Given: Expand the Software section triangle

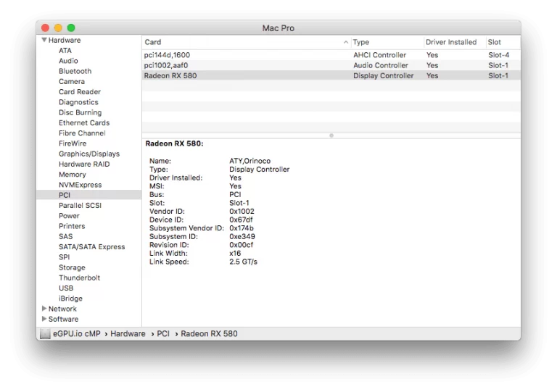Looking at the screenshot, I should pyautogui.click(x=44, y=319).
